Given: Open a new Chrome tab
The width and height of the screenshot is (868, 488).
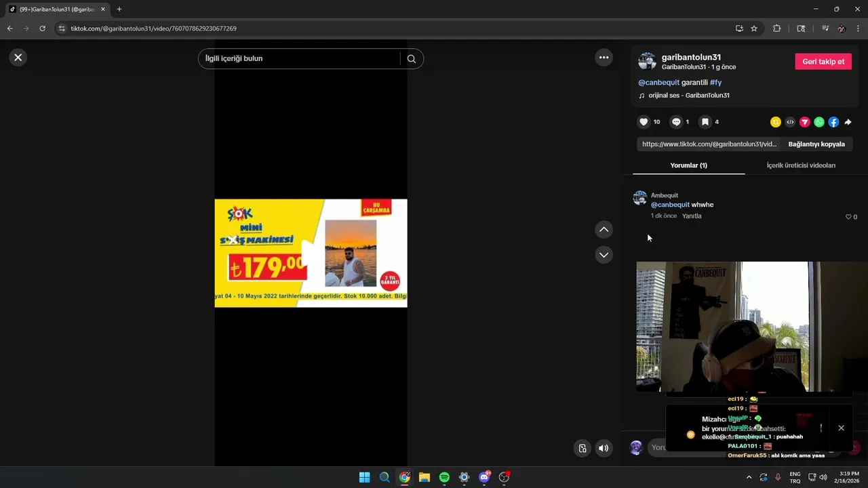Looking at the screenshot, I should (x=119, y=9).
